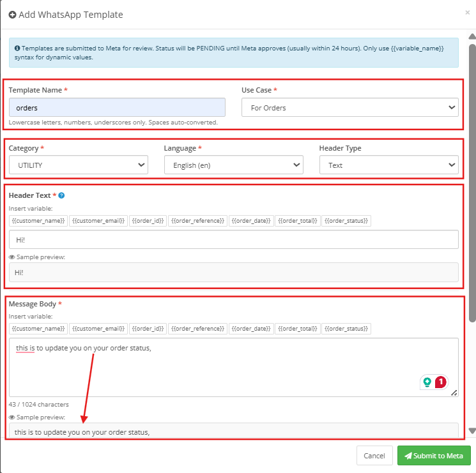Click the Header Text sample preview box
The image size is (476, 473).
point(233,273)
